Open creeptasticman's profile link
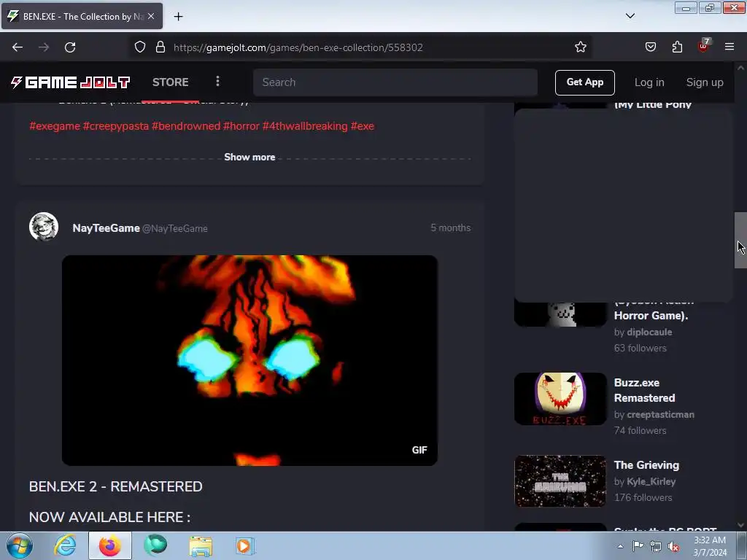Screen dimensions: 747x560 [660, 414]
